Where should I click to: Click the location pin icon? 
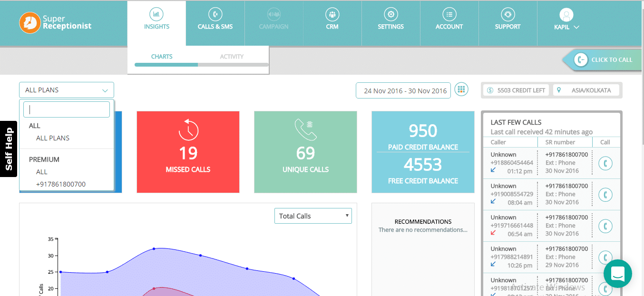point(559,90)
